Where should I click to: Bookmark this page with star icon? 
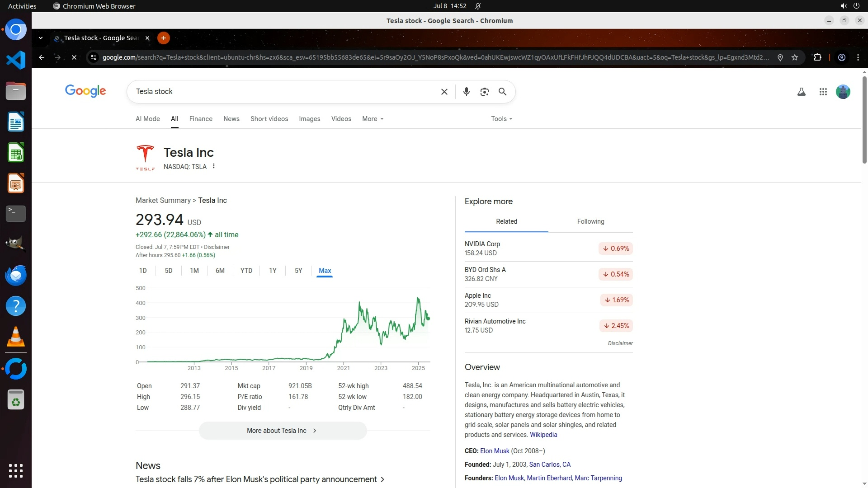pos(795,57)
